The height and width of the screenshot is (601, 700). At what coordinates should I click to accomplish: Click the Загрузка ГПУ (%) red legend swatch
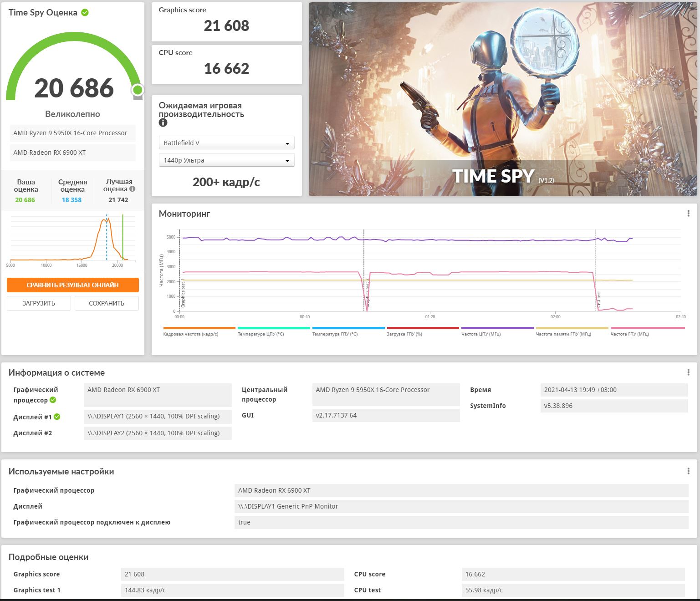[x=423, y=328]
